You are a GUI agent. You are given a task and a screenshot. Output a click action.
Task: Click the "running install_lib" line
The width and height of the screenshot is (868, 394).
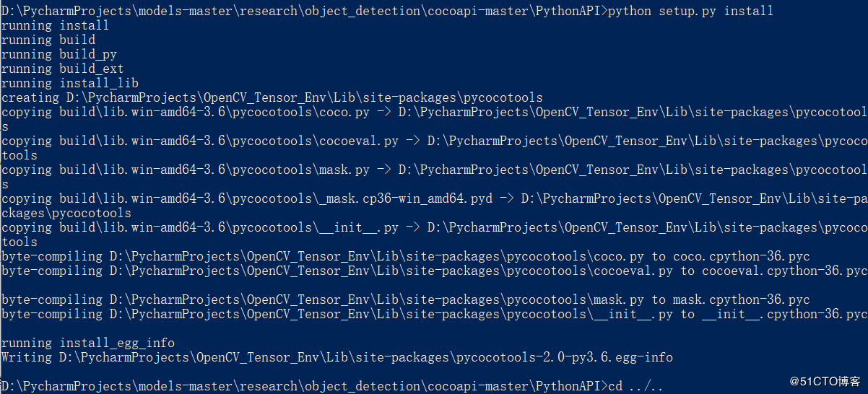click(70, 83)
